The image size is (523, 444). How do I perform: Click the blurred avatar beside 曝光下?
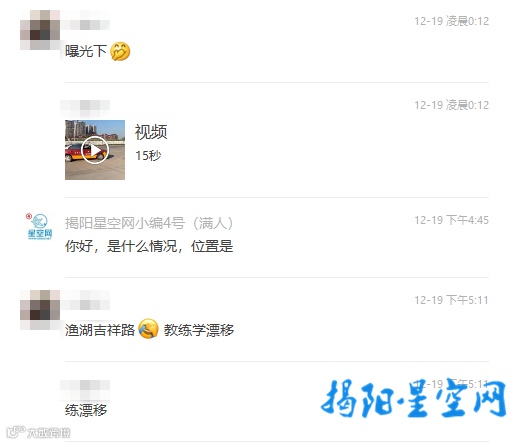(40, 30)
